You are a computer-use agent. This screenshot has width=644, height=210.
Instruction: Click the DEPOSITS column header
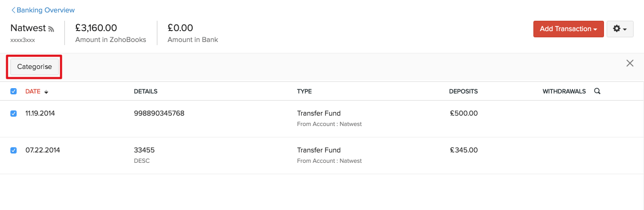point(463,91)
